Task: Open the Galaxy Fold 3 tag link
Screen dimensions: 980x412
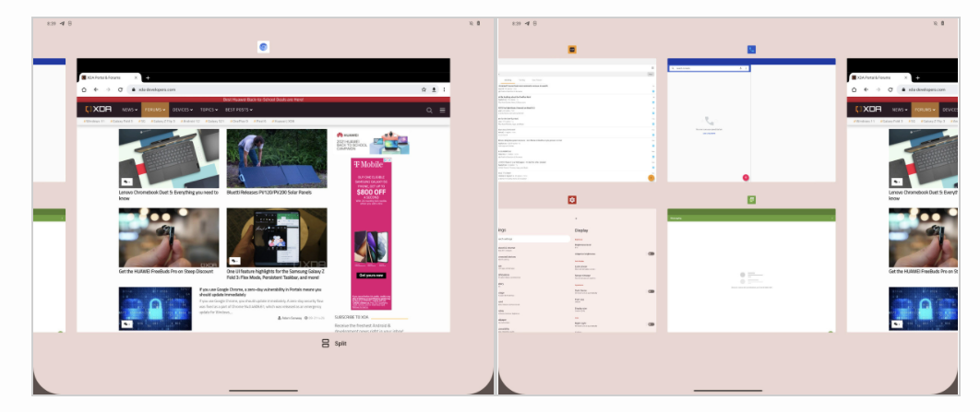Action: 121,121
